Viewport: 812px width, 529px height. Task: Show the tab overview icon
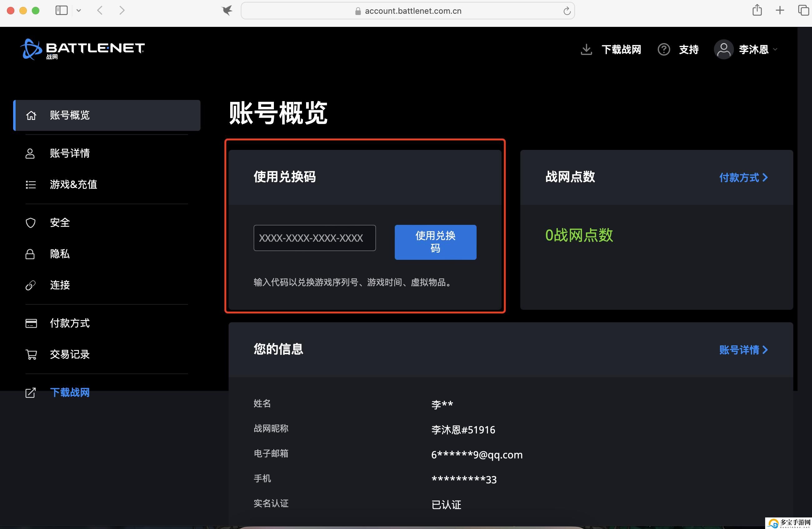[x=803, y=10]
